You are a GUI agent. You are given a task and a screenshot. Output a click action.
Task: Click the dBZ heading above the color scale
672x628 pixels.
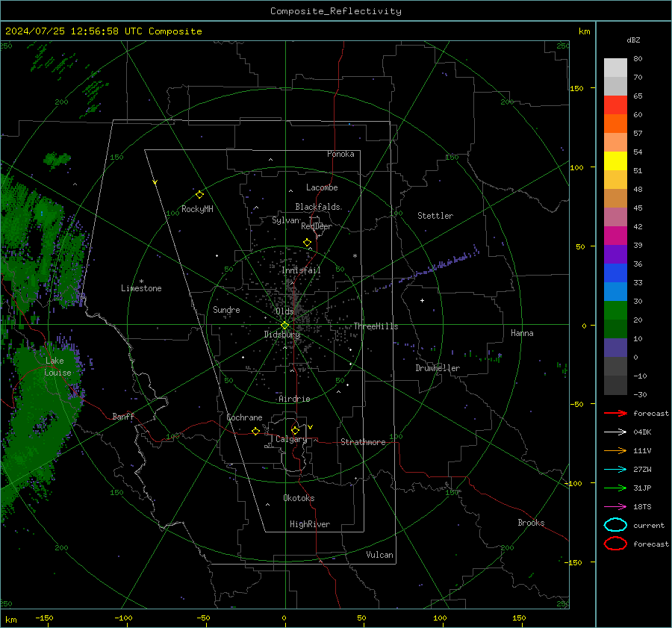point(633,40)
